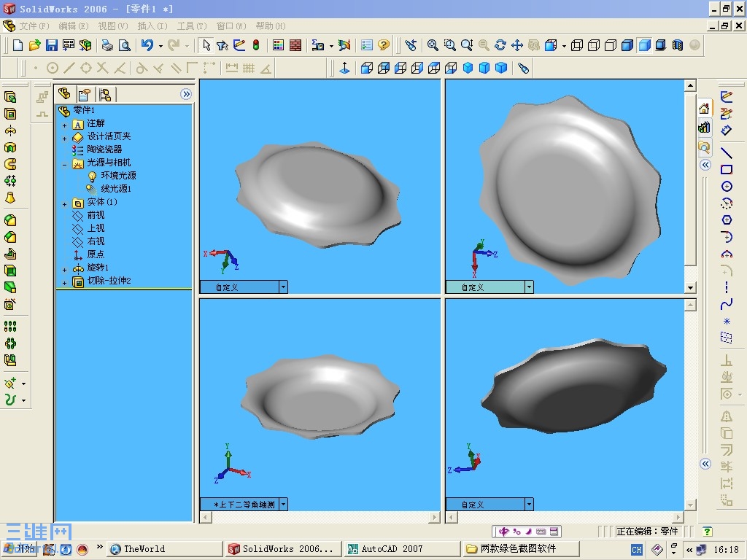Image resolution: width=747 pixels, height=560 pixels.
Task: Click the New document icon
Action: [18, 45]
